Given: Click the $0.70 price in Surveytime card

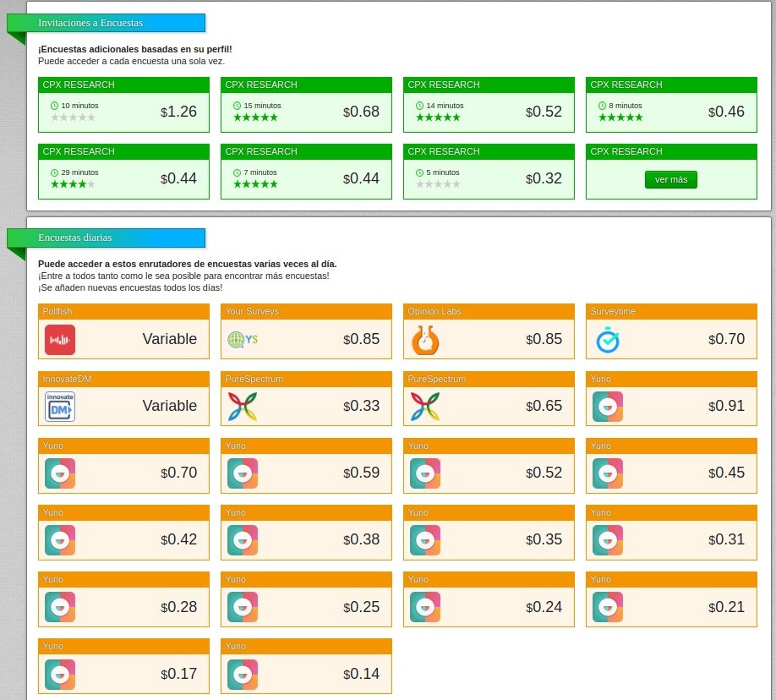Looking at the screenshot, I should 726,339.
